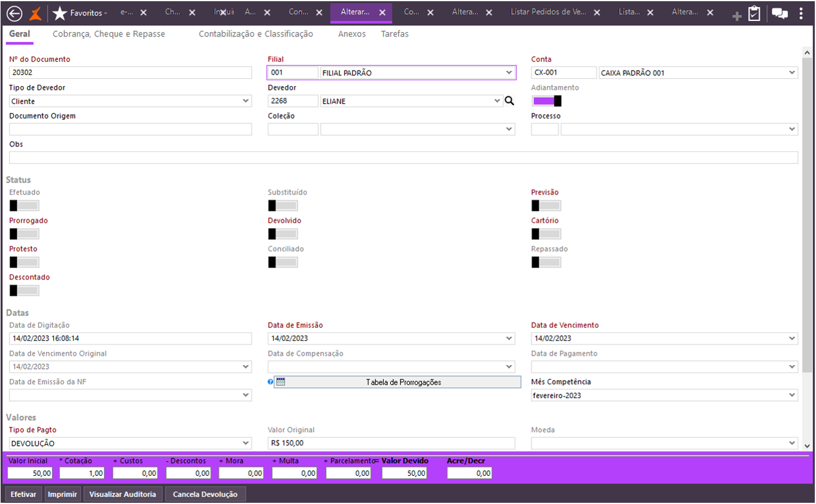This screenshot has width=816, height=504.
Task: Switch to the Geral tab
Action: tap(20, 34)
